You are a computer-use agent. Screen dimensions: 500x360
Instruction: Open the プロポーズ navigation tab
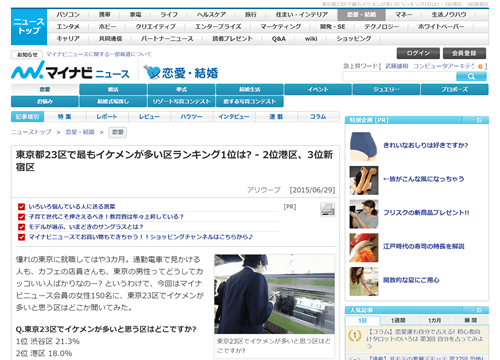click(455, 89)
